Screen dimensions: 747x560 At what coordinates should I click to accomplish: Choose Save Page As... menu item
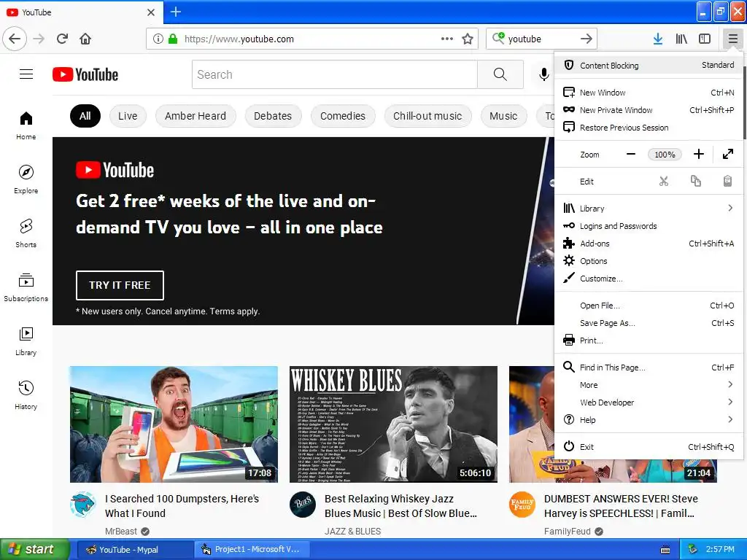pos(649,323)
